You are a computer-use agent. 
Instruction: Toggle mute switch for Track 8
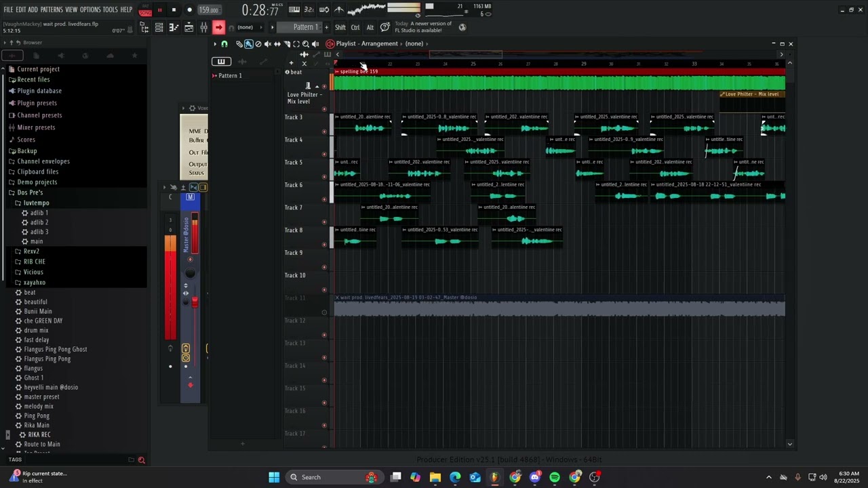click(324, 244)
